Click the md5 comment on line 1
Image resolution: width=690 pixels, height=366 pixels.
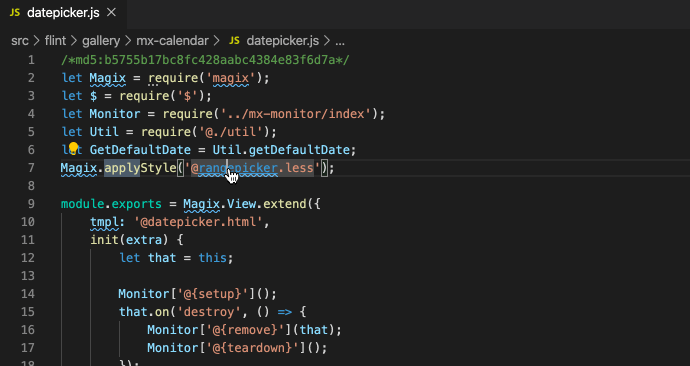click(x=205, y=60)
